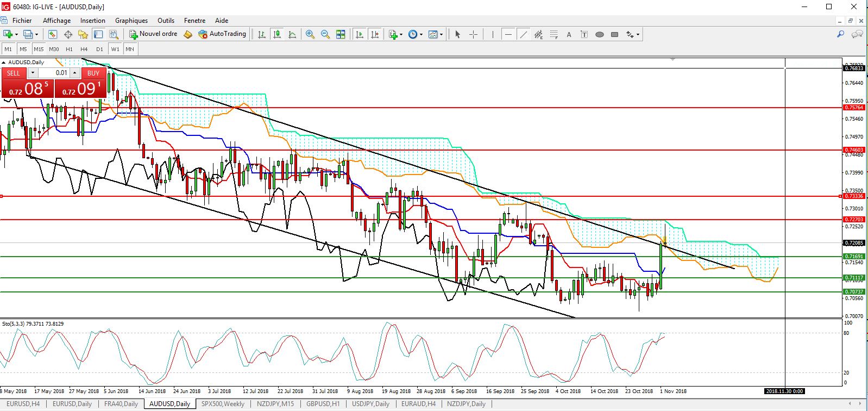Click the Nouvel ordre button

[153, 34]
